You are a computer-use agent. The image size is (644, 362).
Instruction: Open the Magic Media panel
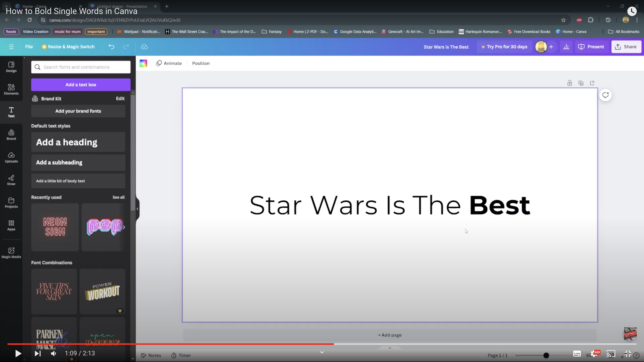11,253
